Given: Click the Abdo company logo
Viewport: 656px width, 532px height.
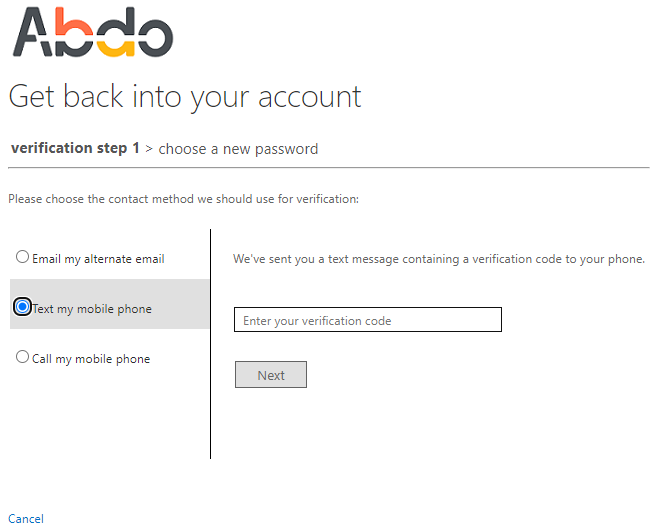Looking at the screenshot, I should 93,32.
